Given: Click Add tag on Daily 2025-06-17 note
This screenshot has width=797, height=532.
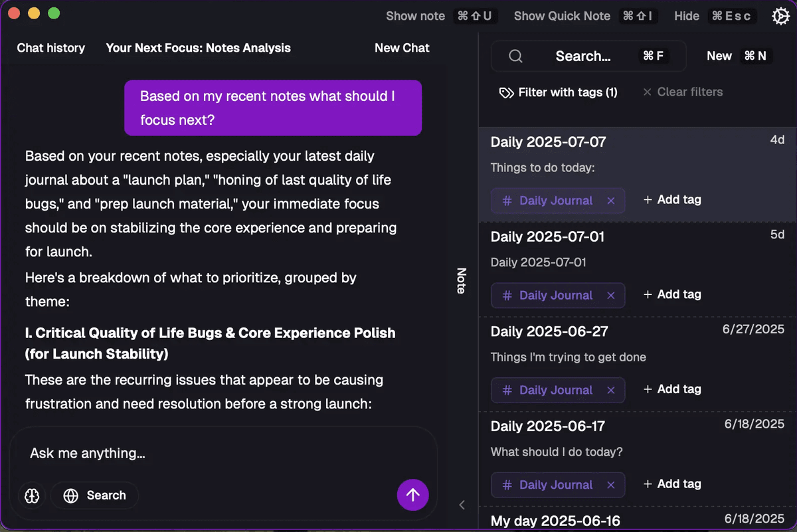Looking at the screenshot, I should (x=672, y=484).
